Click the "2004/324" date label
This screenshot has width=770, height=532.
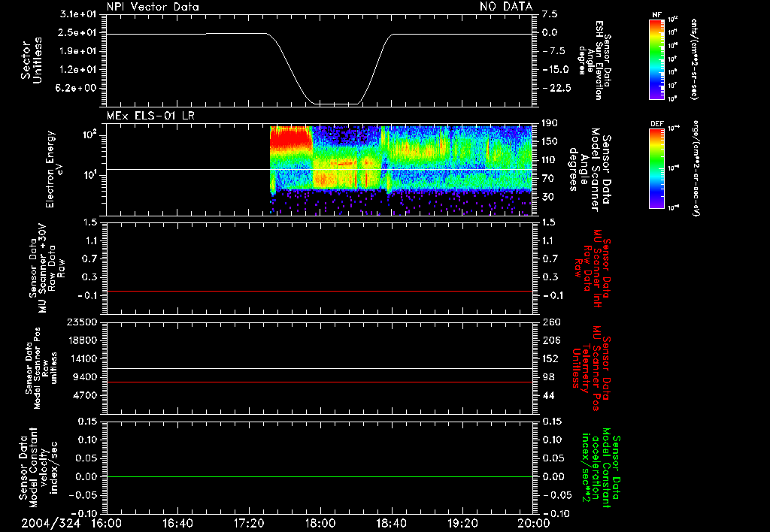click(50, 523)
